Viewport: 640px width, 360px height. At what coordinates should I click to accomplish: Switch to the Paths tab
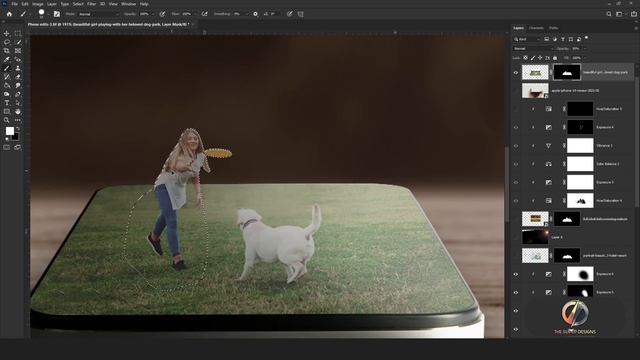[x=553, y=28]
